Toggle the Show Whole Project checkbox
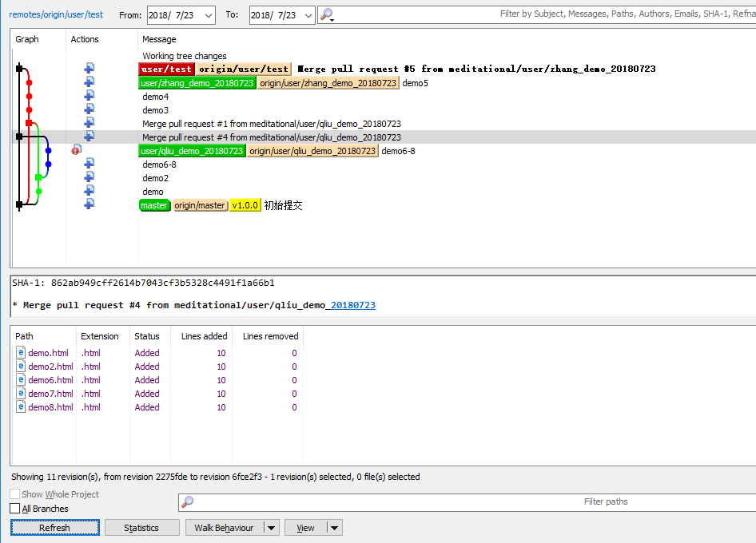 click(15, 494)
